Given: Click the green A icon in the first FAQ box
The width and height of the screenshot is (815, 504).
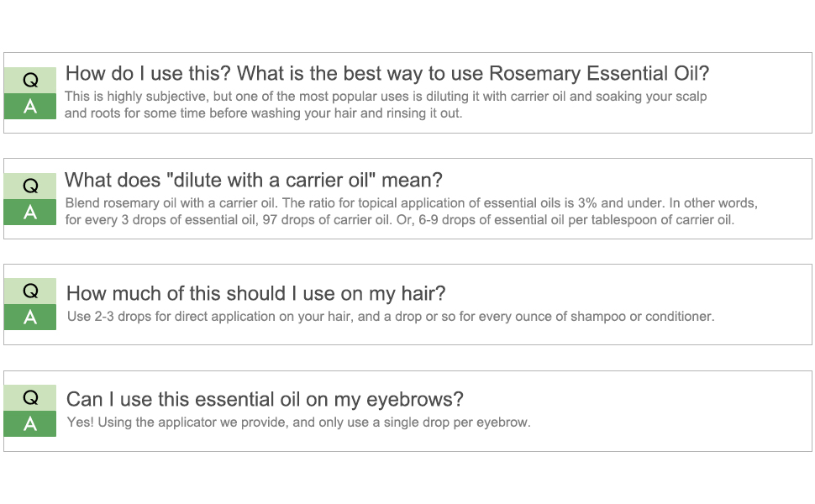Looking at the screenshot, I should coord(30,107).
